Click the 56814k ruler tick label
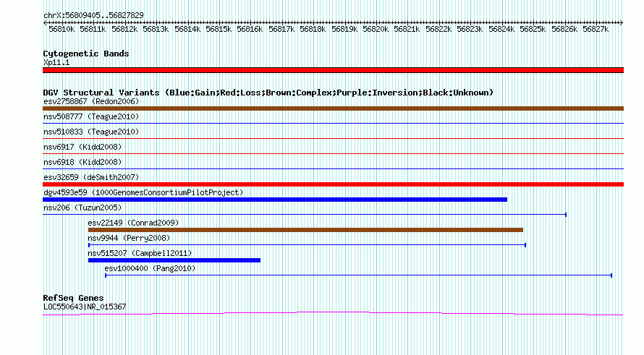 point(187,30)
